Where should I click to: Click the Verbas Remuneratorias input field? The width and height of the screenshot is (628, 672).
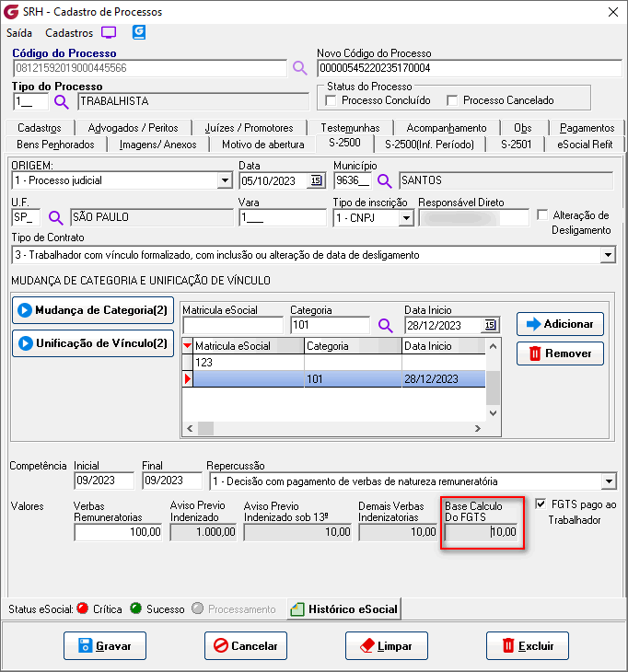click(117, 531)
